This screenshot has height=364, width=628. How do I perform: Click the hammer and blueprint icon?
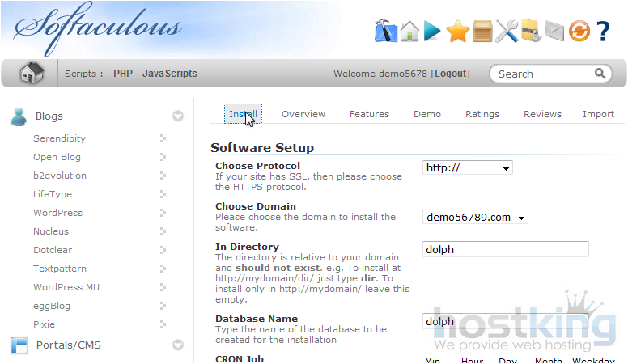point(386,31)
